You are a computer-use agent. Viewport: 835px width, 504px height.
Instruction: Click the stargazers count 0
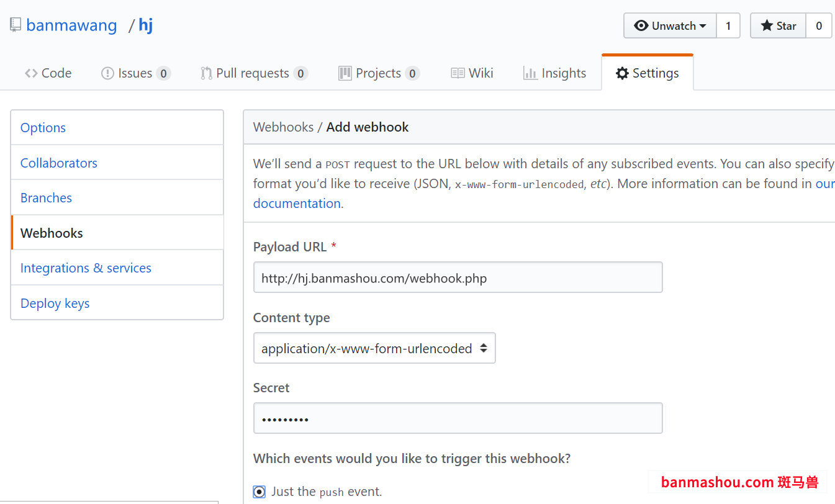coord(819,26)
